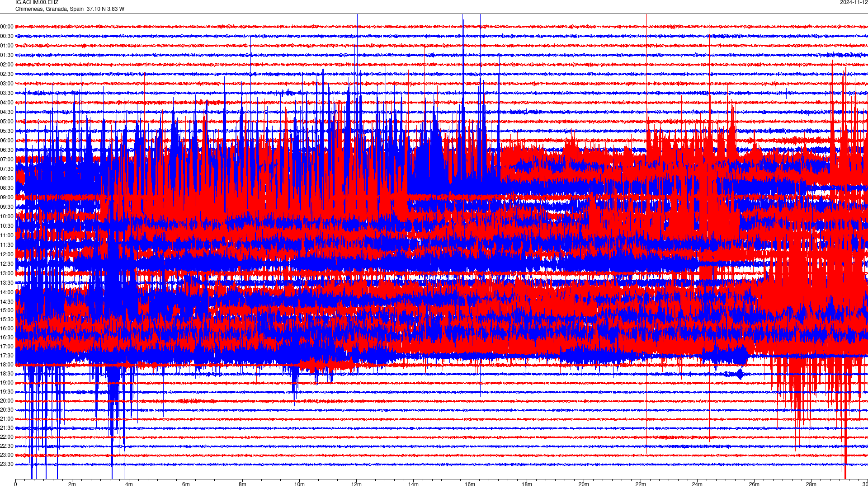Viewport: 868px width, 488px height.
Task: Click the 00:30 time row label
Action: tap(7, 36)
